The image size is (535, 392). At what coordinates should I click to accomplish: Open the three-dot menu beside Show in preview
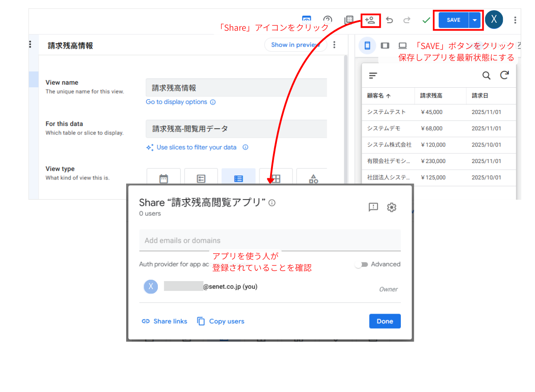coord(334,45)
